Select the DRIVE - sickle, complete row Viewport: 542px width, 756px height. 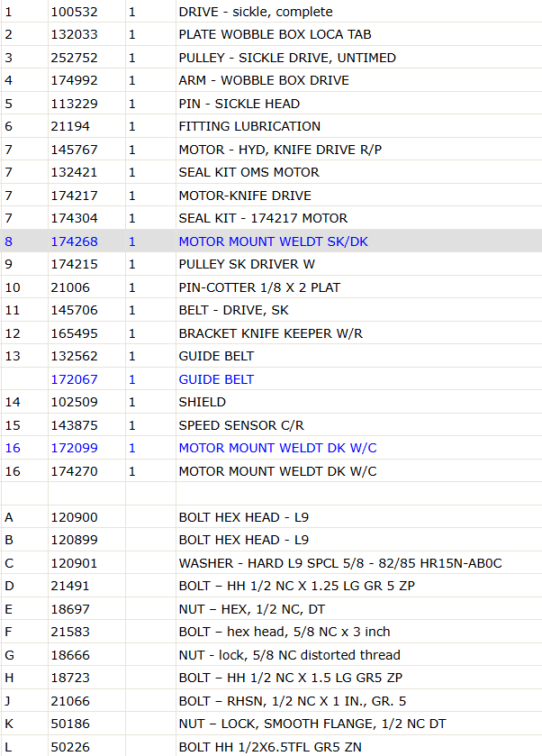[x=271, y=12]
